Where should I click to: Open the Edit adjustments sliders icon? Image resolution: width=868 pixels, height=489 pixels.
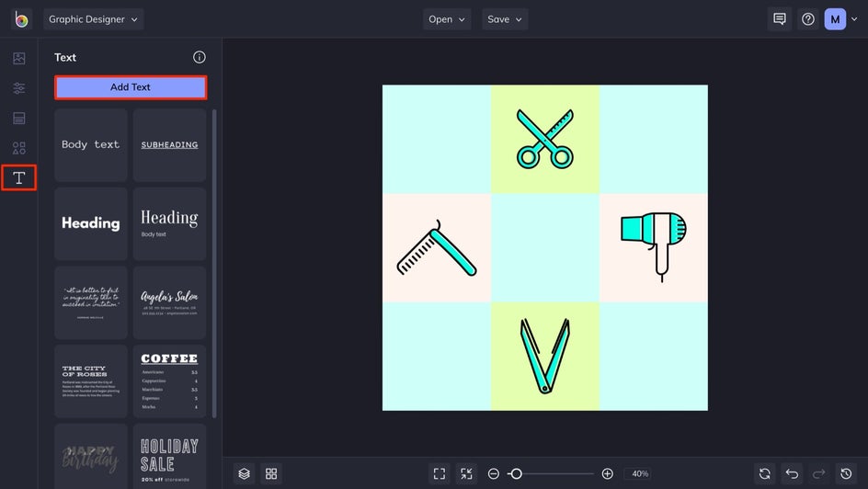pyautogui.click(x=18, y=88)
